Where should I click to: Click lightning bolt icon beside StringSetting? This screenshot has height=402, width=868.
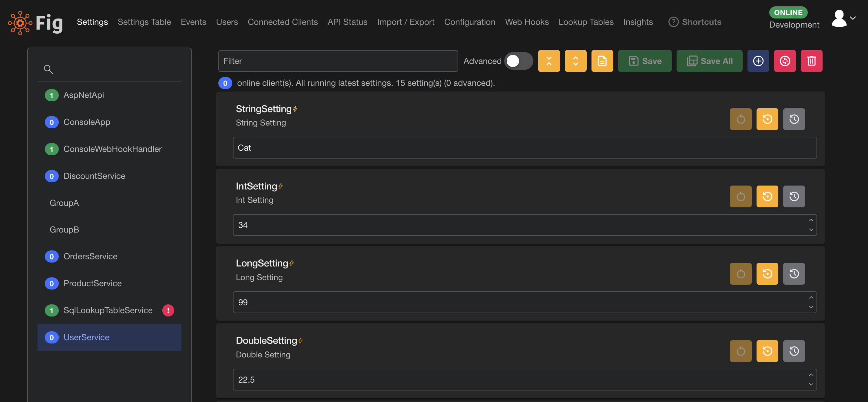click(x=295, y=109)
